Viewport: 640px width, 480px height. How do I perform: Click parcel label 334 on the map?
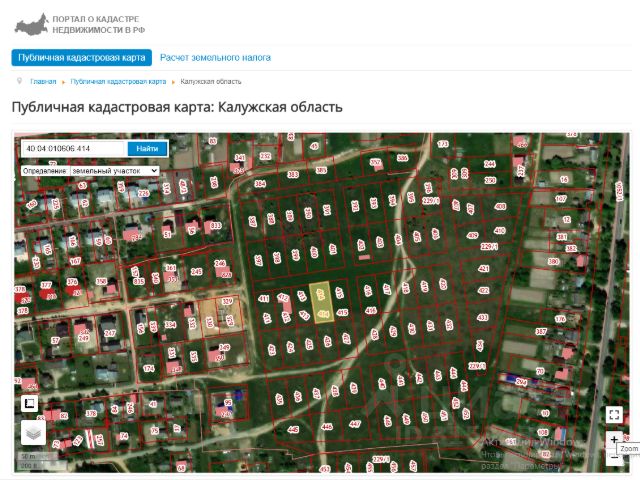point(170,324)
